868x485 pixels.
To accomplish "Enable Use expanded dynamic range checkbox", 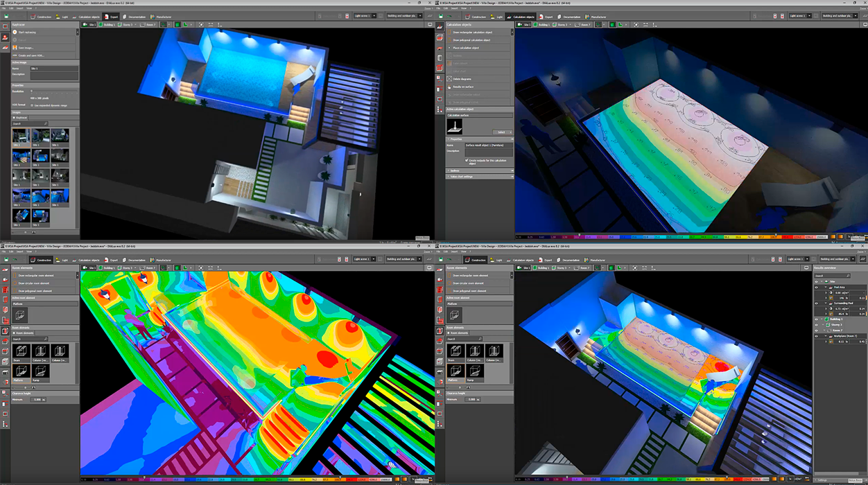I will [x=33, y=105].
